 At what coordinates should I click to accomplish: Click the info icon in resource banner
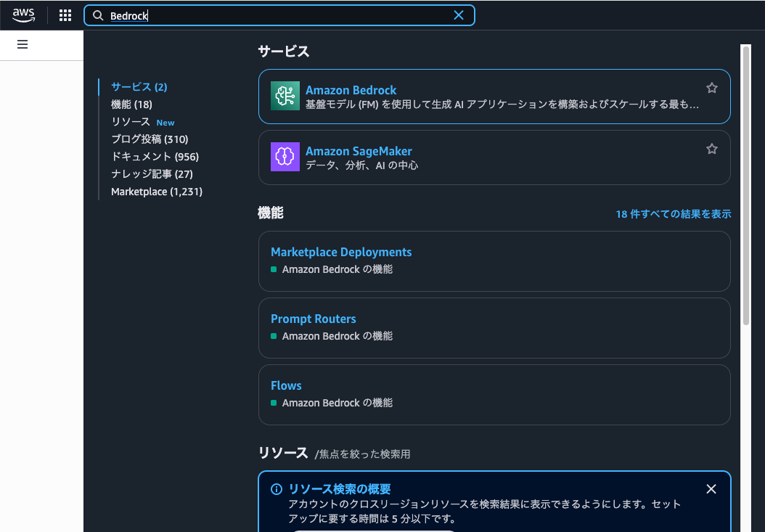[276, 489]
